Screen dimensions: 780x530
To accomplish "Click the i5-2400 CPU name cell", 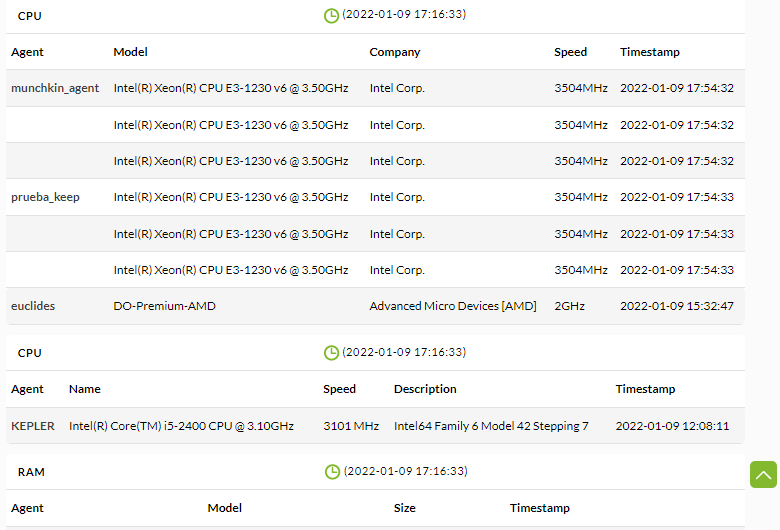I will [x=181, y=426].
